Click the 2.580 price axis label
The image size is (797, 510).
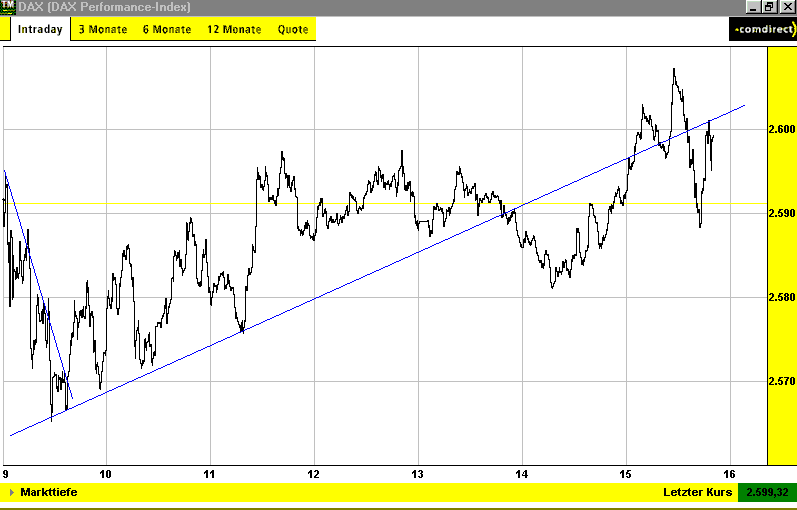point(782,297)
